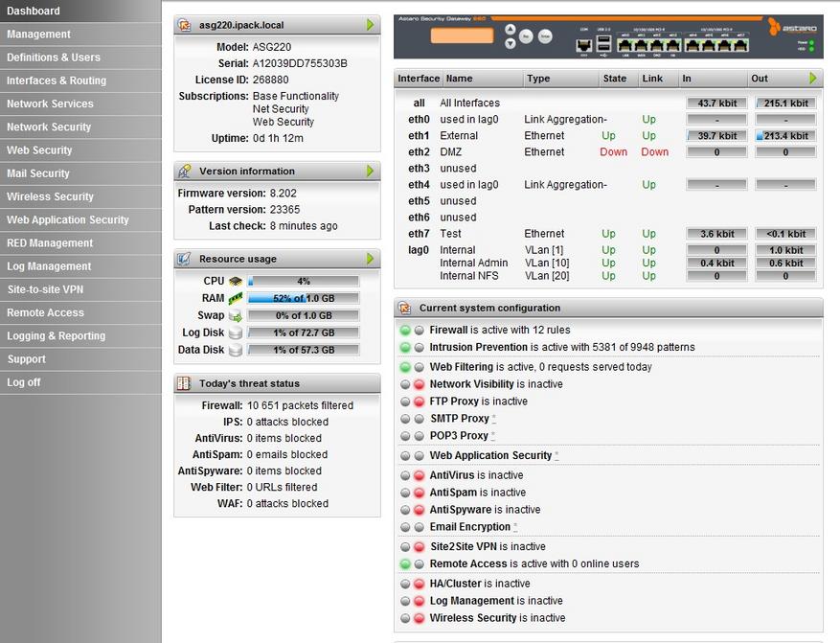Open the Site-to-site VPN menu
Image resolution: width=840 pixels, height=643 pixels.
point(80,289)
